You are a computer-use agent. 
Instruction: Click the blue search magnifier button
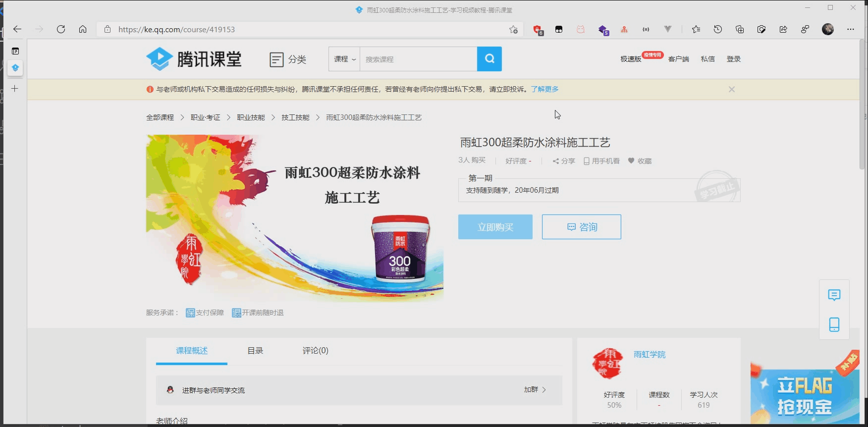489,59
